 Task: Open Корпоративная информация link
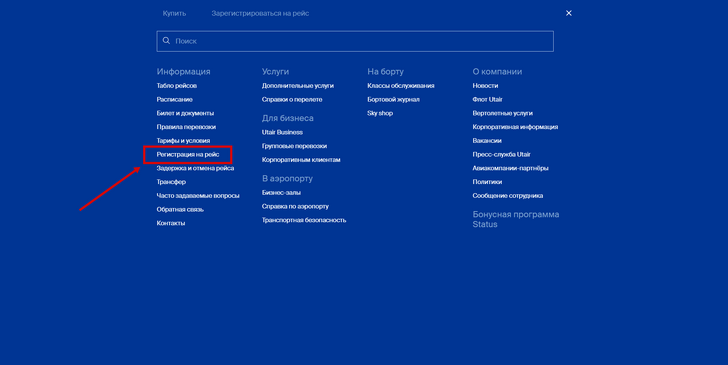click(515, 127)
